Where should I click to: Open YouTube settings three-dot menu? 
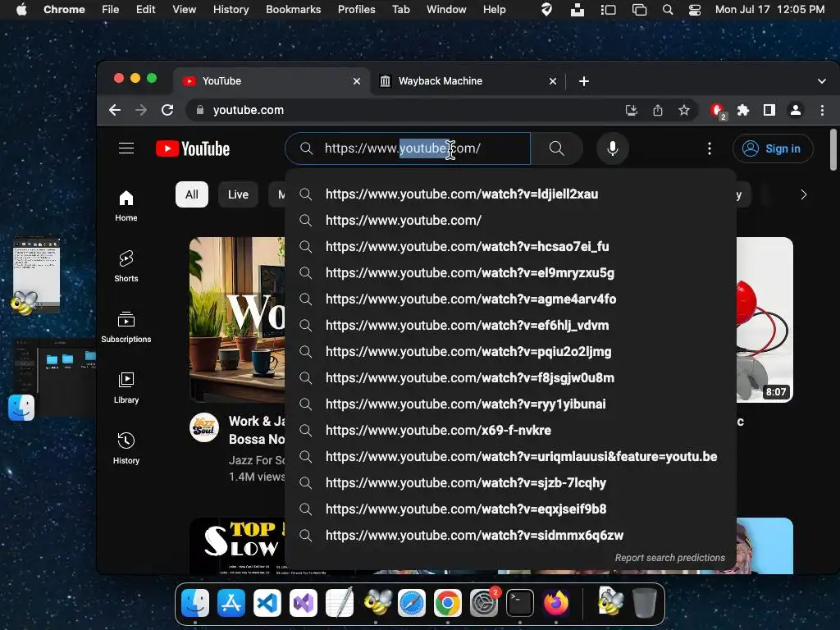click(x=710, y=148)
